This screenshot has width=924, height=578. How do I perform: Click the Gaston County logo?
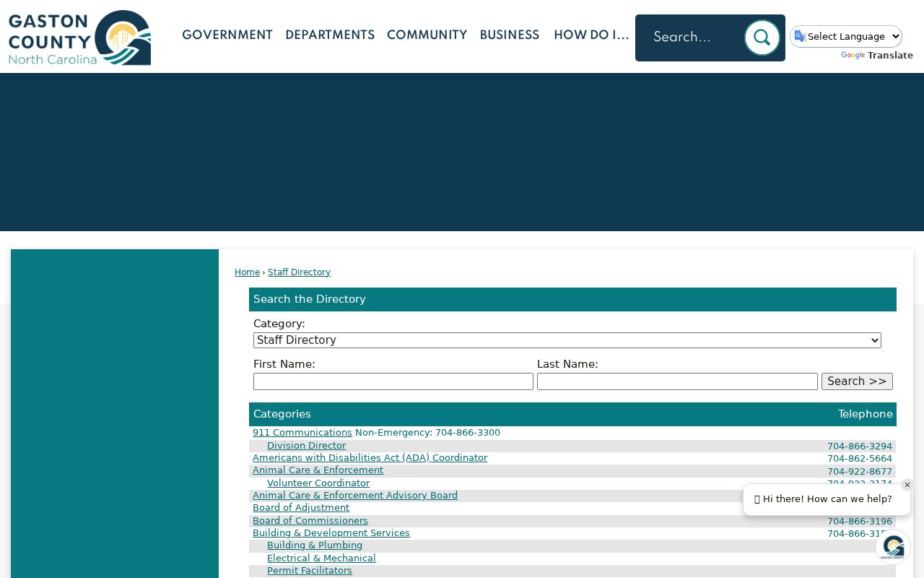click(79, 38)
